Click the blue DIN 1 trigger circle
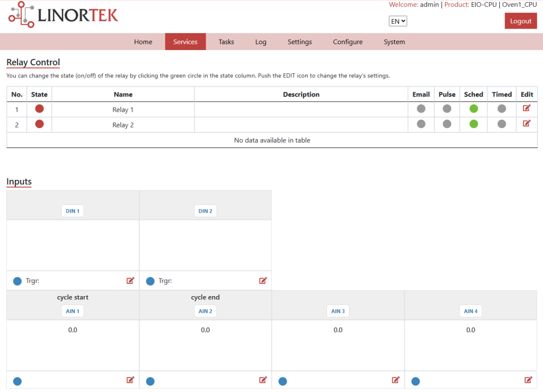 17,281
